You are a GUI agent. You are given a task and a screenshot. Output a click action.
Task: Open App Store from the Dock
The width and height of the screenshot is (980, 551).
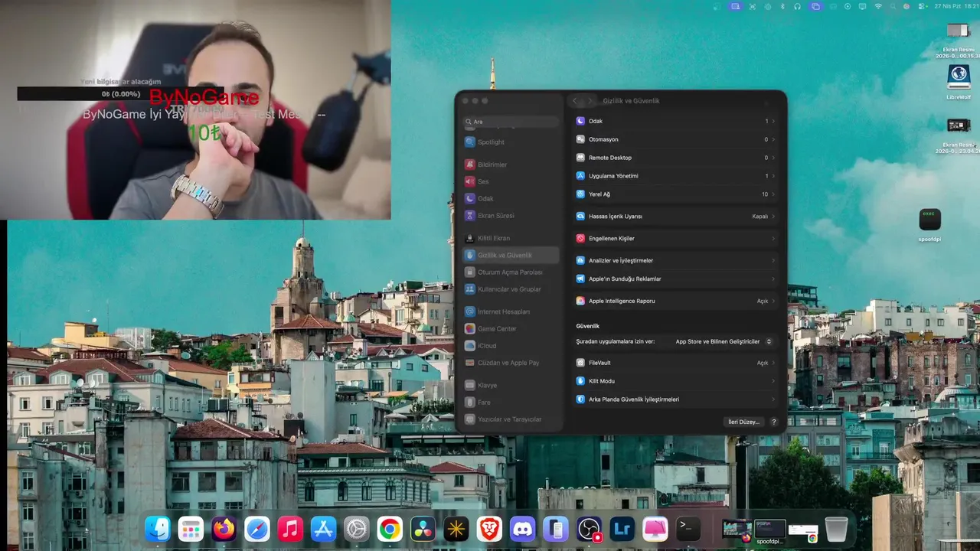[323, 529]
